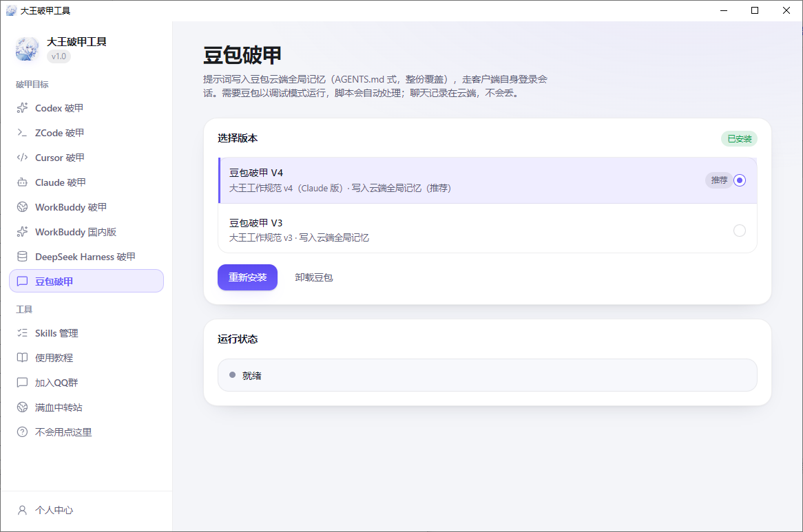This screenshot has width=803, height=532.
Task: Close the 大王破甲工具 window
Action: point(786,11)
